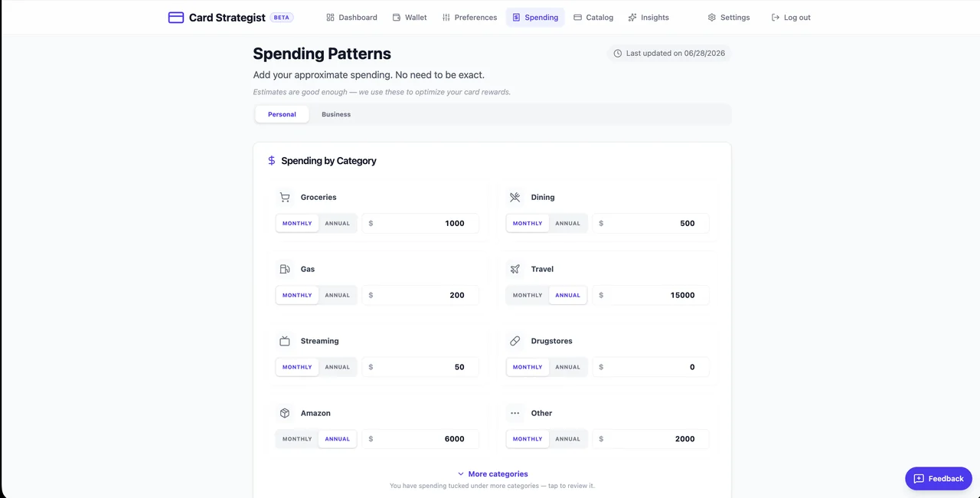
Task: Click the Feedback chat bubble icon
Action: (919, 479)
